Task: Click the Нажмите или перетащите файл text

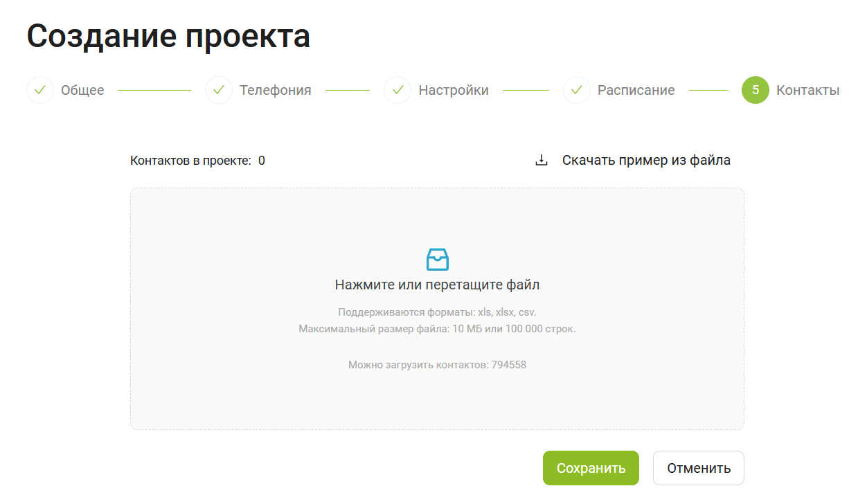Action: [437, 285]
